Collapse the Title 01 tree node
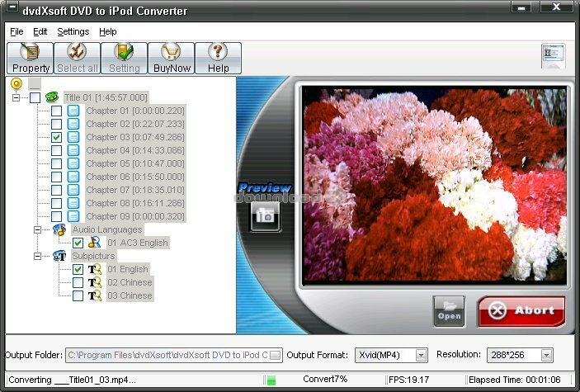 click(16, 97)
